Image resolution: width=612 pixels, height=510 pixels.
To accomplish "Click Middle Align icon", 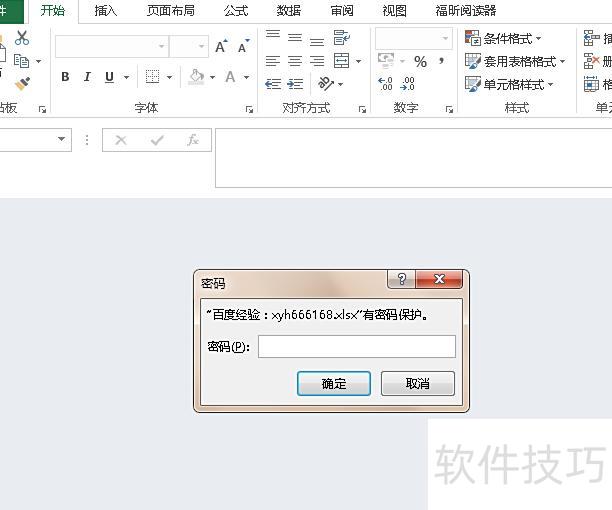I will click(295, 38).
